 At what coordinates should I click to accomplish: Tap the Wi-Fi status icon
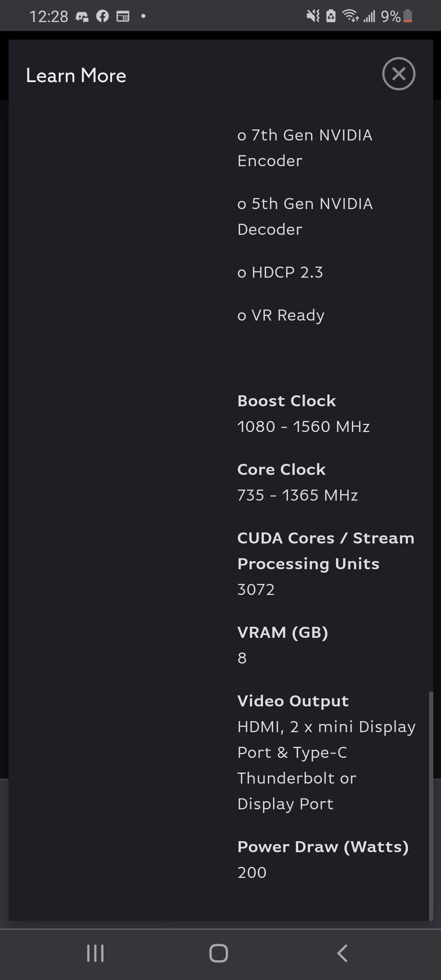tap(350, 16)
